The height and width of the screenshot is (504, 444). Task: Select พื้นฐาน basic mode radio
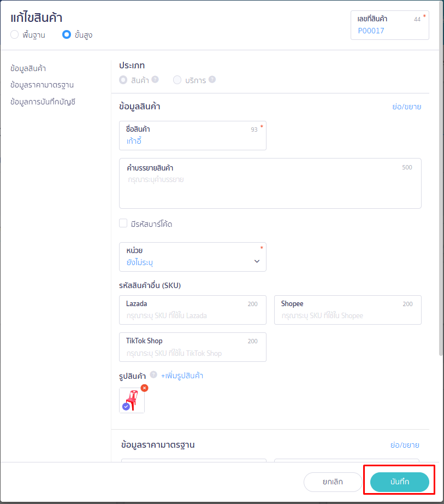(x=15, y=35)
